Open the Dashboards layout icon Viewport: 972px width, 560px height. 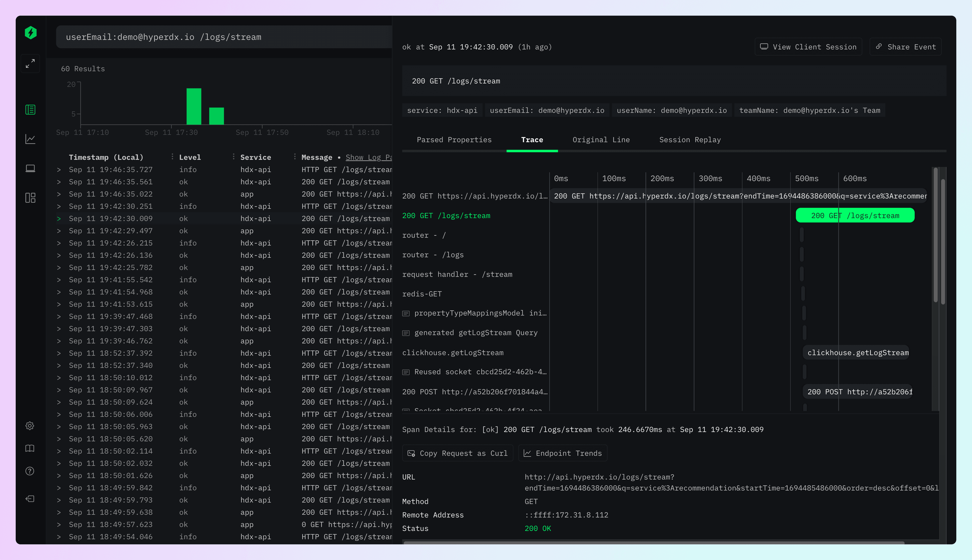coord(30,198)
